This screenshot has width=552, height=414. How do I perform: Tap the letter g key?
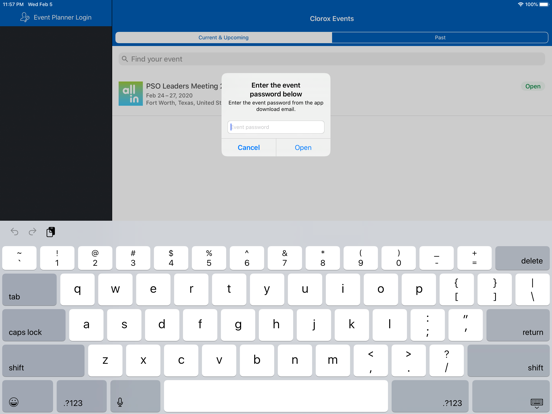tap(238, 325)
